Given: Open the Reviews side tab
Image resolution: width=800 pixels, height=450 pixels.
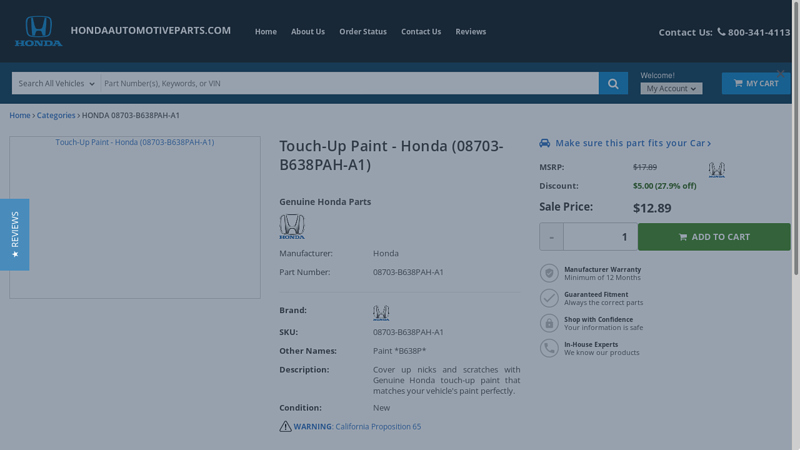Looking at the screenshot, I should [x=14, y=235].
